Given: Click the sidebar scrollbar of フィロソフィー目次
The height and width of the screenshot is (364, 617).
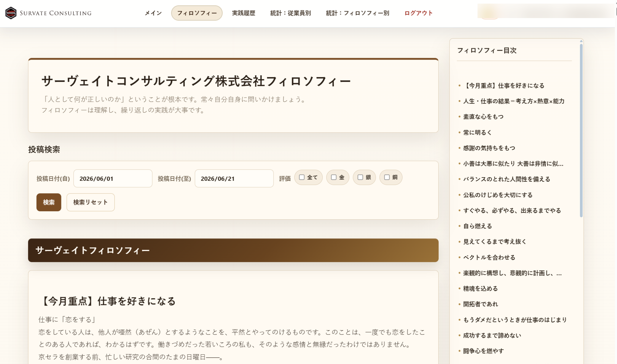Looking at the screenshot, I should (x=581, y=130).
